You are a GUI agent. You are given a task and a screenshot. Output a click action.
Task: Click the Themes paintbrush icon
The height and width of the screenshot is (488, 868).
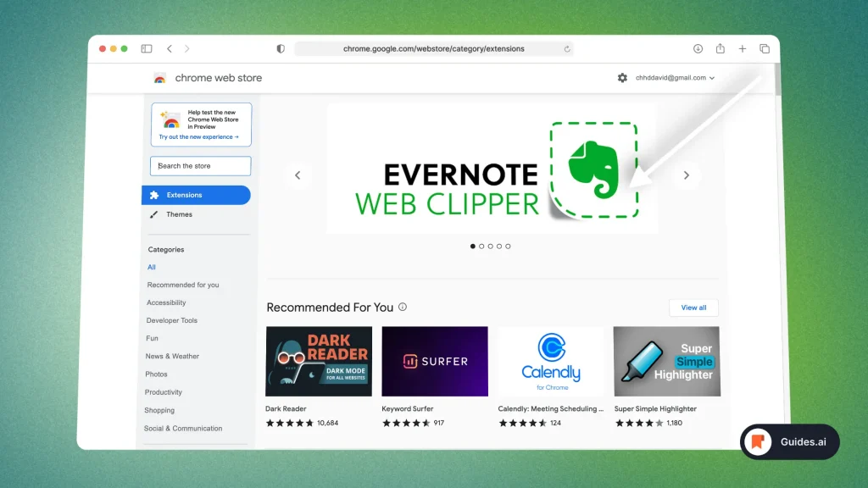coord(154,214)
